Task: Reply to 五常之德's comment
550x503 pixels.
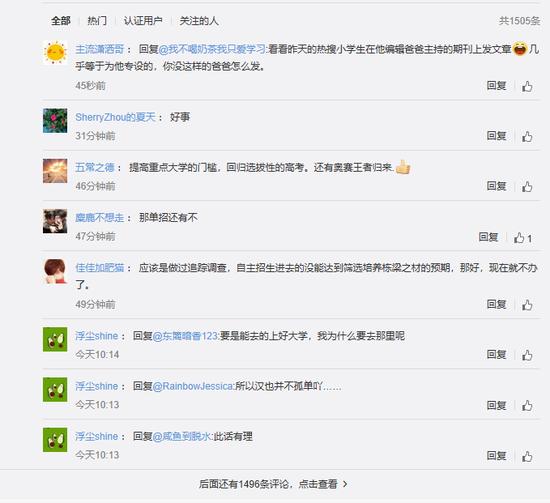Action: [496, 186]
